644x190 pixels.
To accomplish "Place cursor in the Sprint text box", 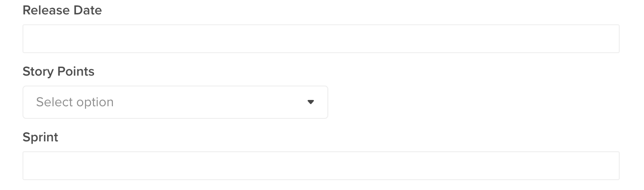I will (x=321, y=166).
